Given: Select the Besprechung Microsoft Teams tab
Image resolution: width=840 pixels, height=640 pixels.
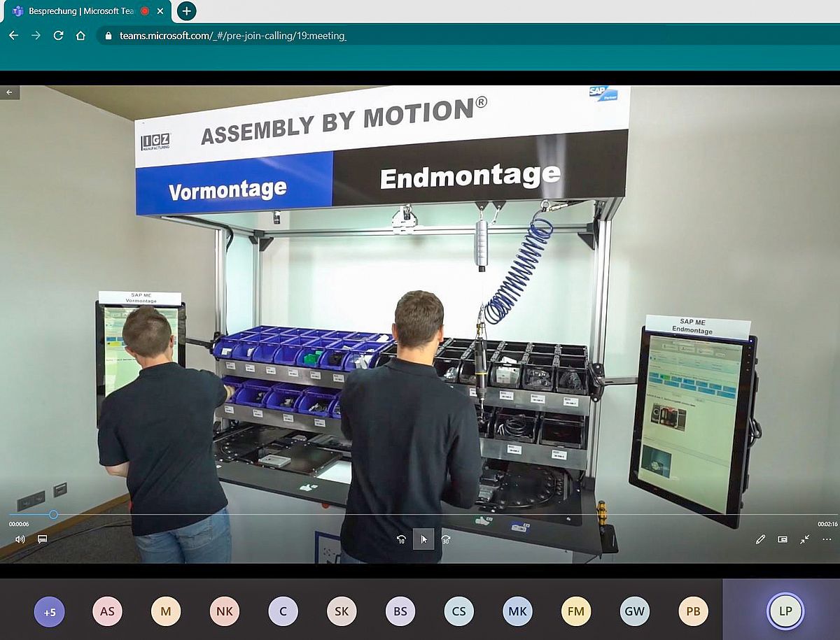Looking at the screenshot, I should [87, 11].
